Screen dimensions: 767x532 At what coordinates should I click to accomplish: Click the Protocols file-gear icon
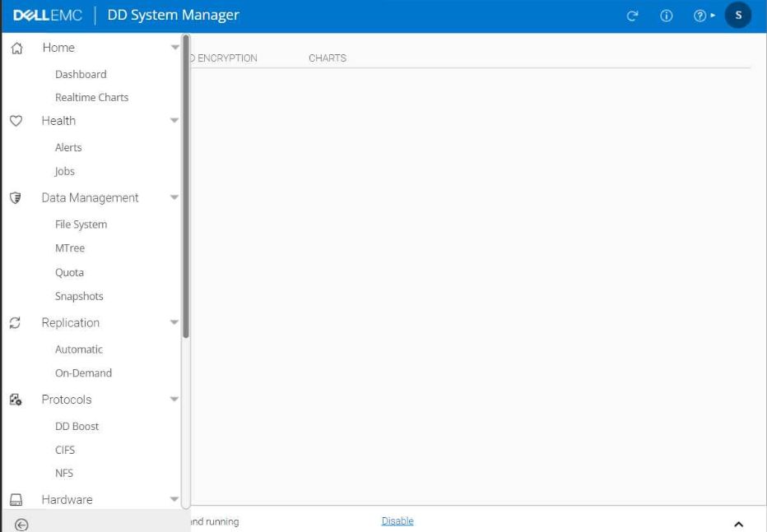(x=16, y=400)
